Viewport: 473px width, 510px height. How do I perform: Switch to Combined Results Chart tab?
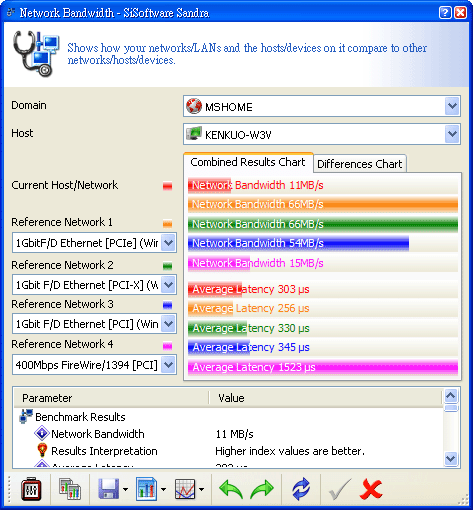point(248,162)
